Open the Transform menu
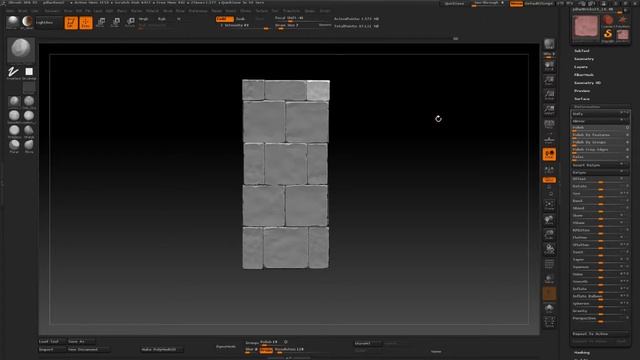Viewport: 640px width, 360px height. pos(291,11)
